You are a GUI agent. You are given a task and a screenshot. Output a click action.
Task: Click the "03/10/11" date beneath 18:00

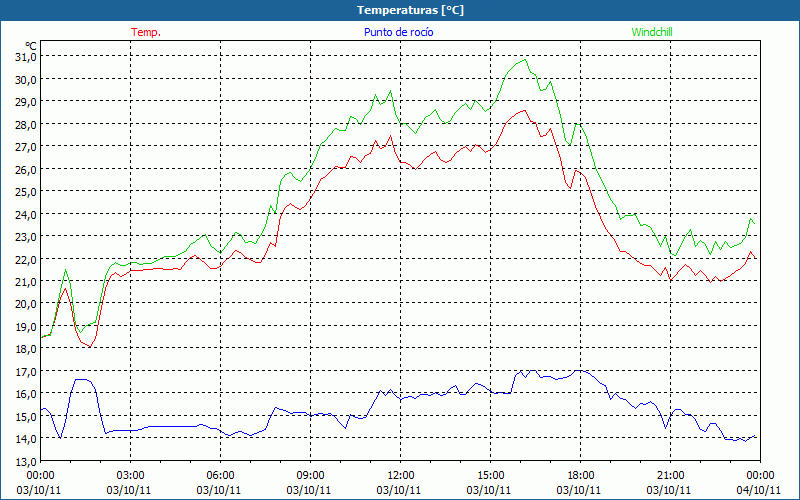coord(579,490)
